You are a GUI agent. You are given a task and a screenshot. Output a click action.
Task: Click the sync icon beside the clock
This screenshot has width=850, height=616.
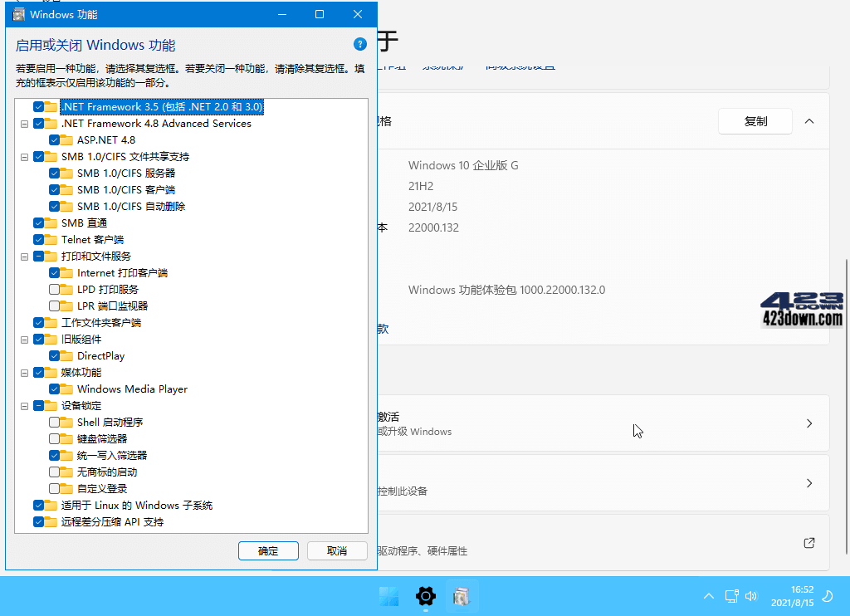828,595
